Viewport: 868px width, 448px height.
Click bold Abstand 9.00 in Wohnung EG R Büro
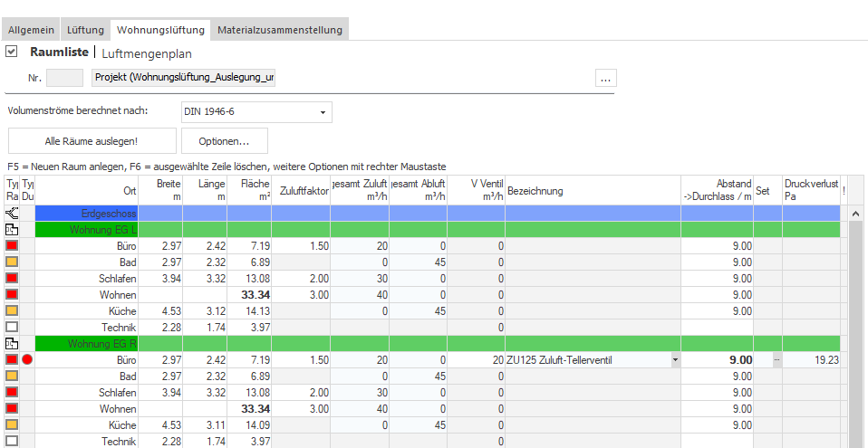coord(717,360)
